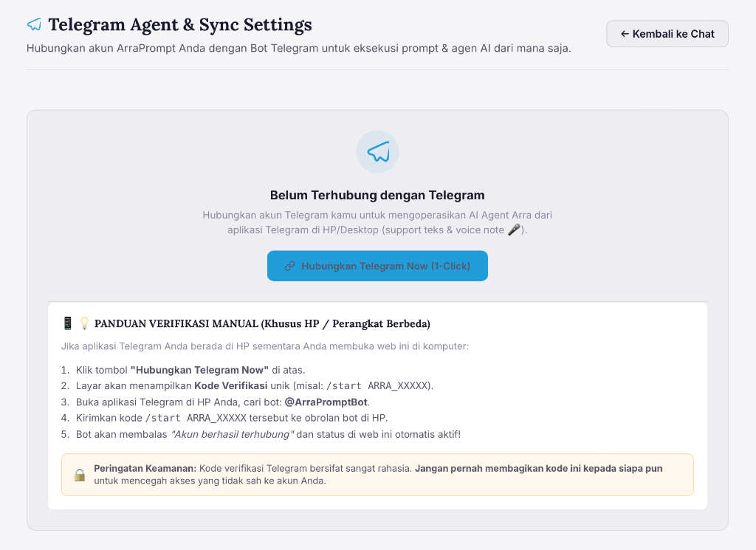Image resolution: width=756 pixels, height=550 pixels.
Task: Click the padlock icon in security warning
Action: (80, 475)
